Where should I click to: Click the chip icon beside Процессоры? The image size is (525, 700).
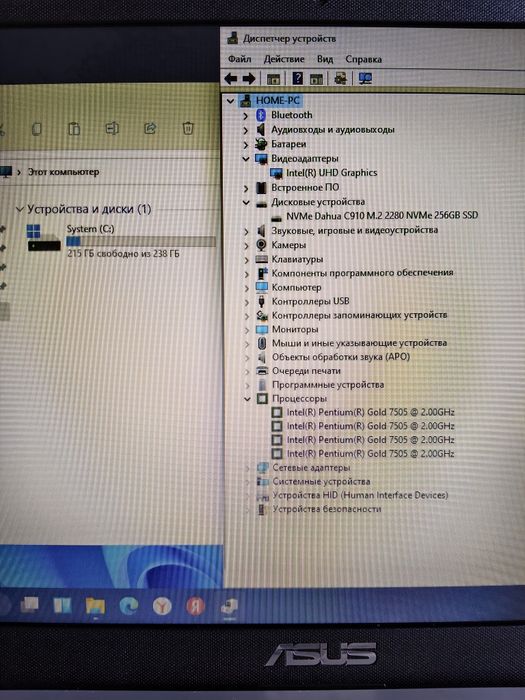click(x=262, y=398)
